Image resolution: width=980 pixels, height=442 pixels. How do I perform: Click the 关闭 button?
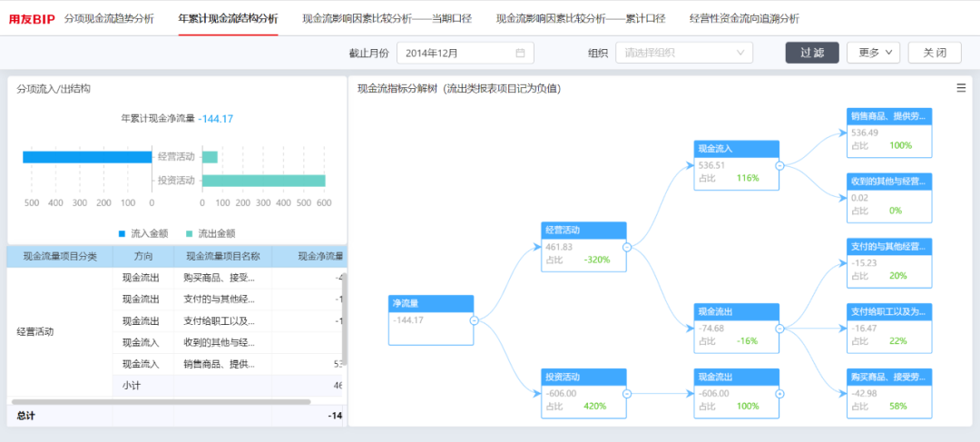click(934, 54)
